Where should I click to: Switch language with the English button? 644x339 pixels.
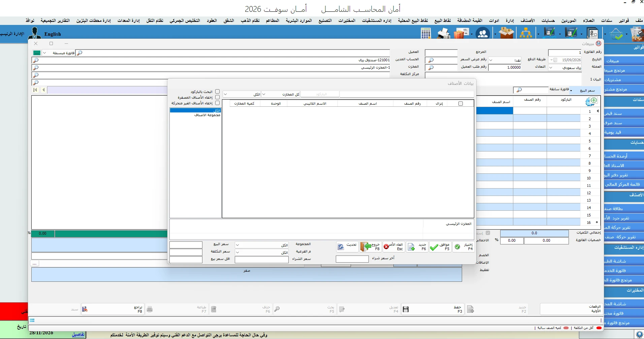(x=53, y=34)
